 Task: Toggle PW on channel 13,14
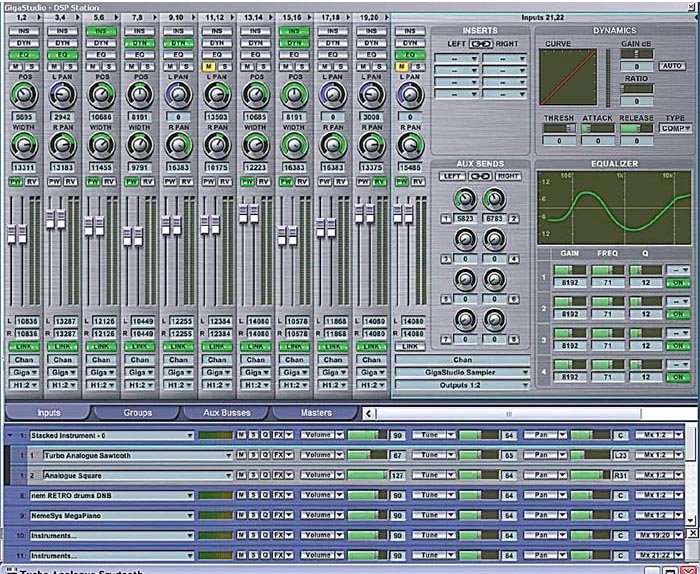247,182
